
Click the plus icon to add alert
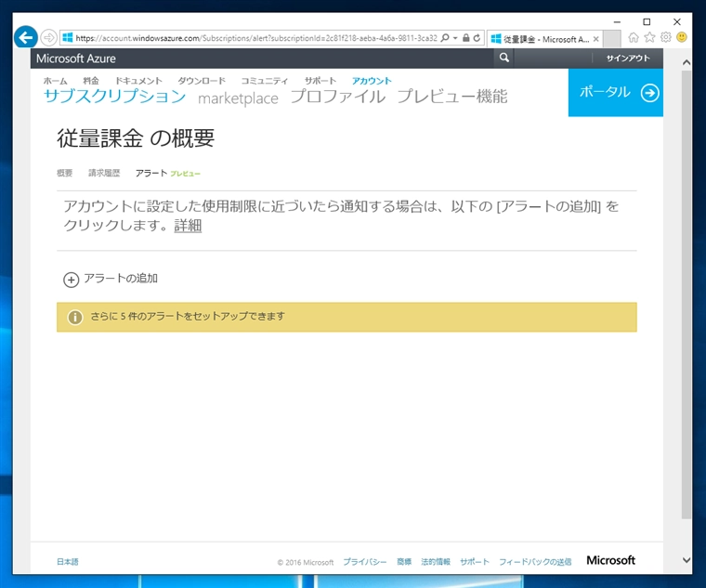tap(72, 280)
